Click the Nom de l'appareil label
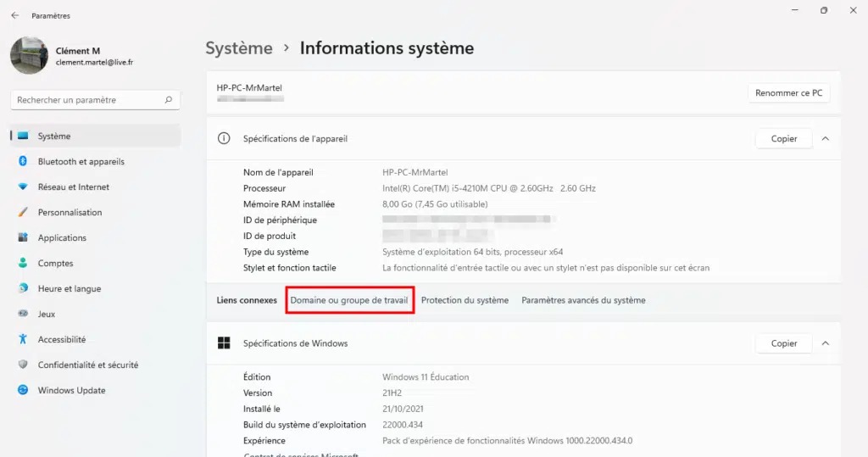This screenshot has width=868, height=457. coord(278,172)
